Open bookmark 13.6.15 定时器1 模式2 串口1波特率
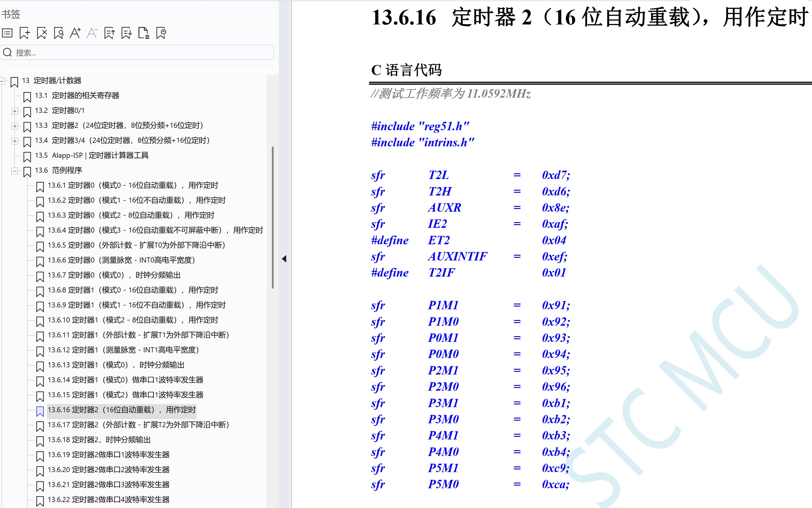The width and height of the screenshot is (812, 508). [x=126, y=395]
